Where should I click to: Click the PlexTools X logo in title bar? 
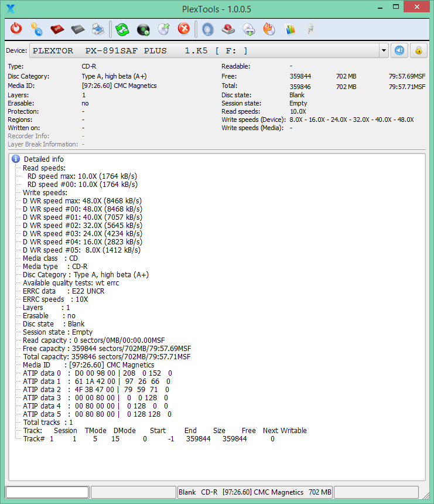11,9
